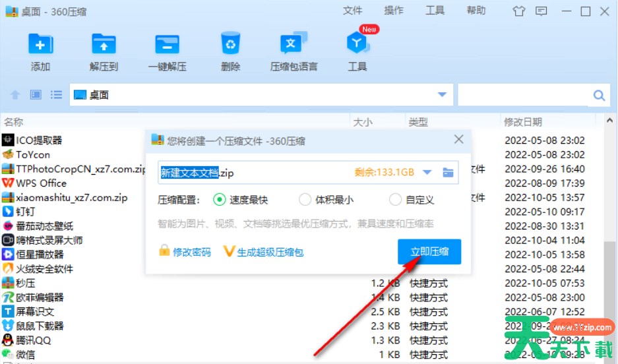Open the 压缩包语言 archive language tool
618x364 pixels.
click(294, 45)
